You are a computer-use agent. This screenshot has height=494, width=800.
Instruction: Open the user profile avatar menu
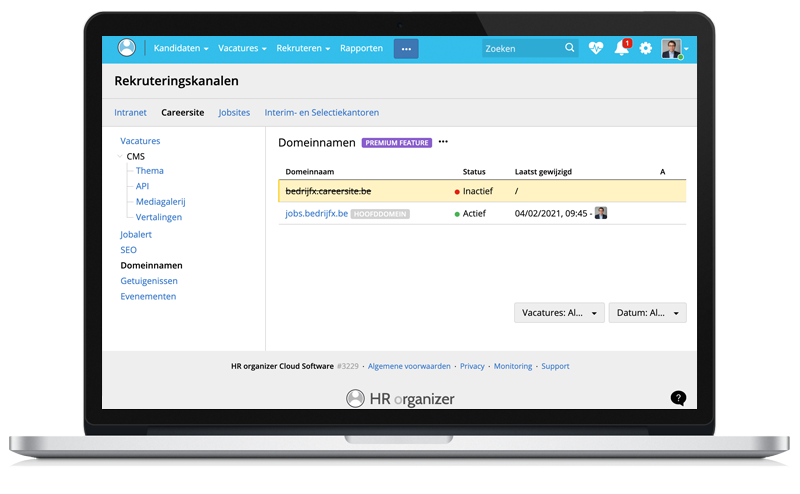673,49
